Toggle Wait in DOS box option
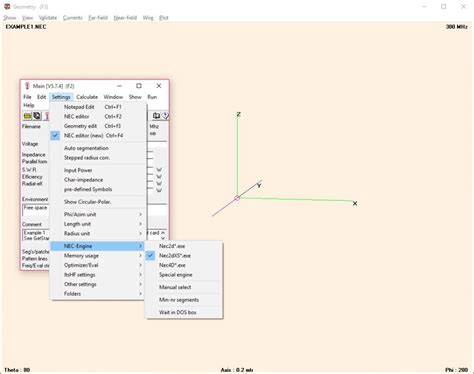474x374 pixels. (x=184, y=312)
